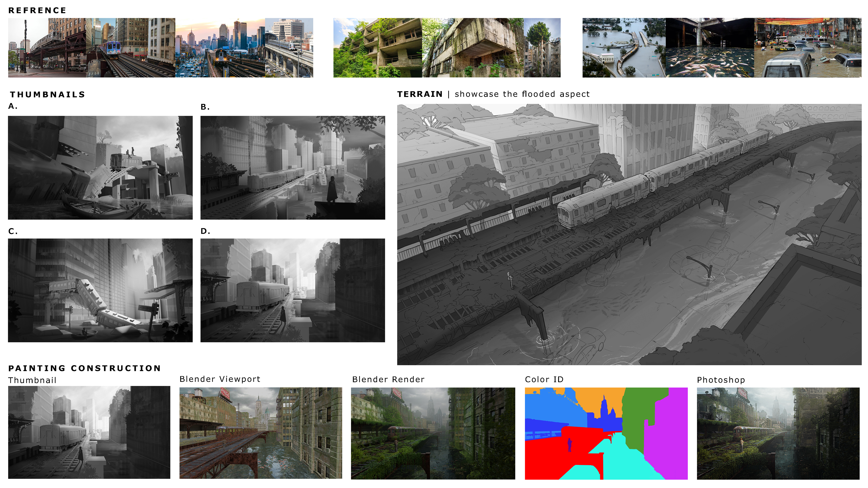The width and height of the screenshot is (868, 488).
Task: Select the white elevated metro reference photo
Action: pos(289,48)
